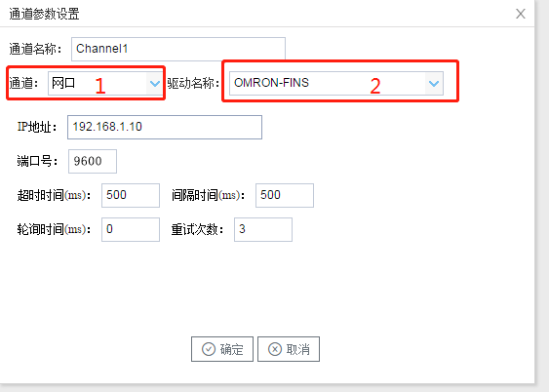Open the 网口 channel combo box

pos(105,83)
